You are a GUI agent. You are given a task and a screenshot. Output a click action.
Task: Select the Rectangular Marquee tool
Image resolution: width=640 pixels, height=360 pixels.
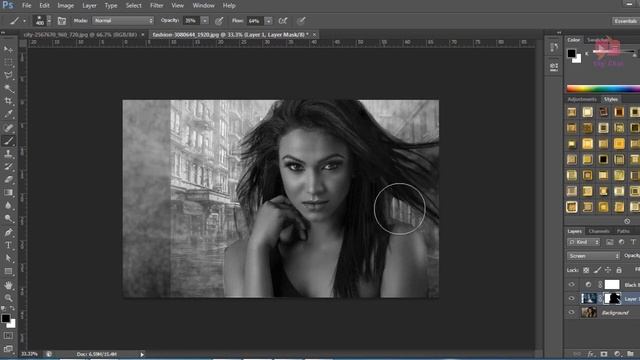tap(8, 62)
